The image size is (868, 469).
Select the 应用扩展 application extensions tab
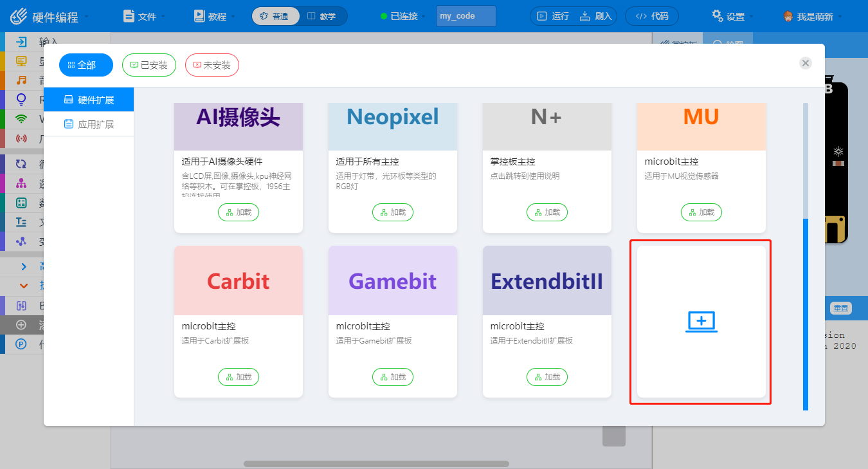[x=89, y=124]
